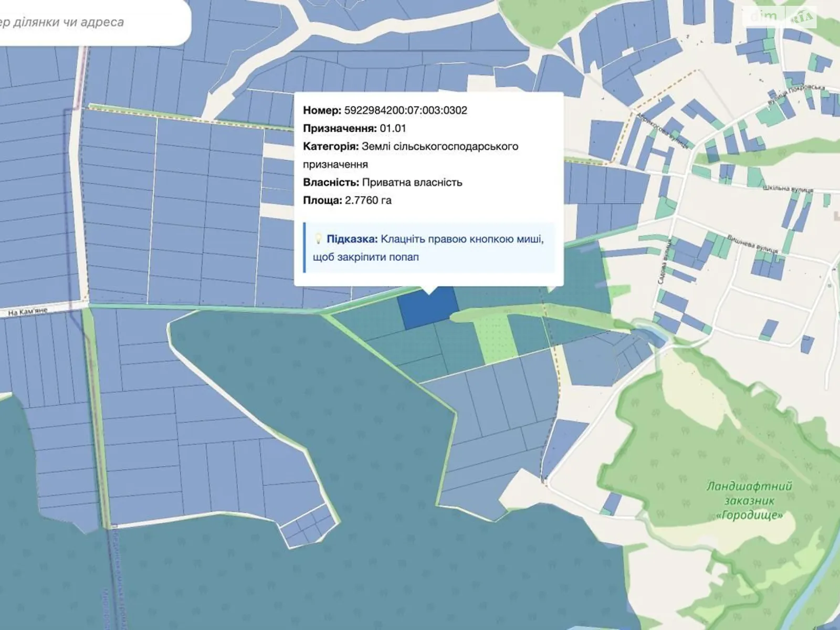Click the Вишнева вулиця street label
This screenshot has width=840, height=630.
[752, 244]
